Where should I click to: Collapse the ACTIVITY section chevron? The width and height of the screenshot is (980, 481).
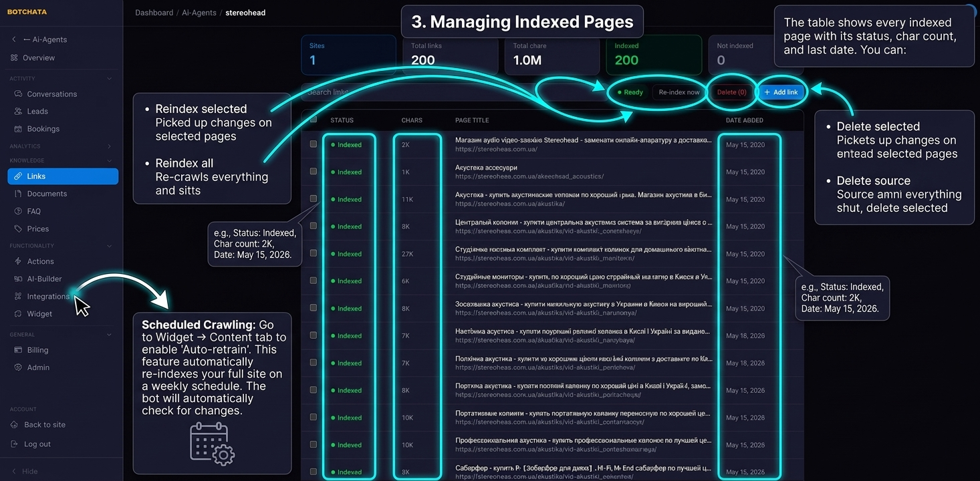[110, 79]
